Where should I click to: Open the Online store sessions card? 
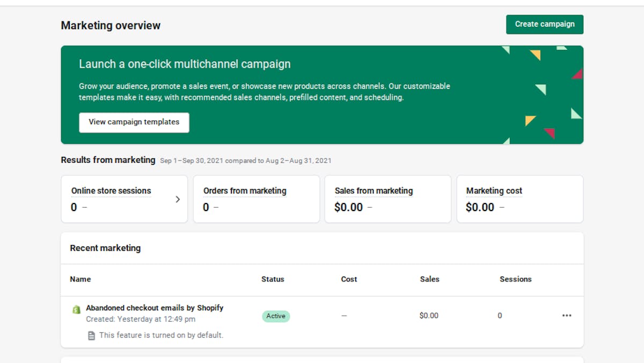[x=125, y=199]
